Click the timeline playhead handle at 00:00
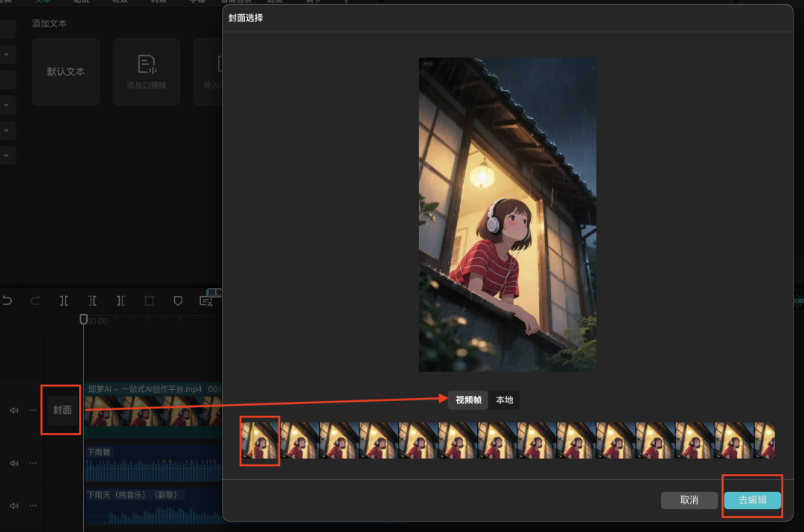The image size is (804, 532). coord(83,319)
